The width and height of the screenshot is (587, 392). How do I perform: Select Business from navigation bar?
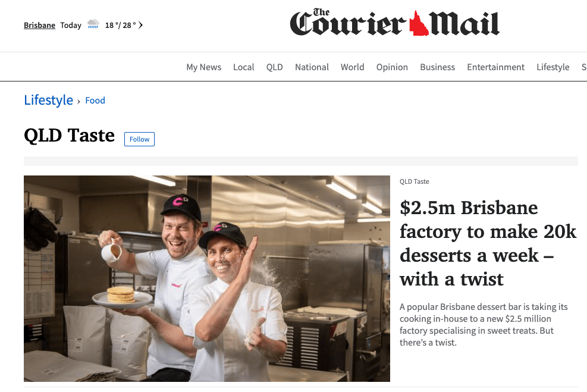pyautogui.click(x=437, y=67)
